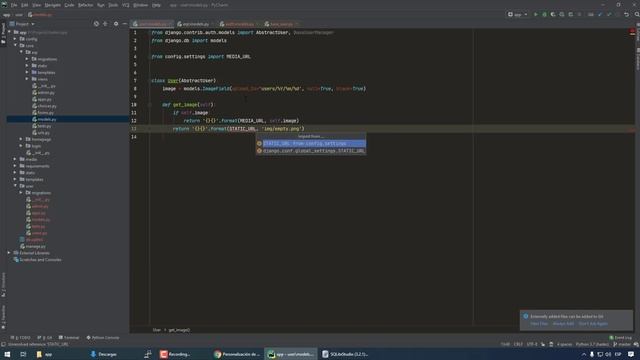Open the Event Log
Viewport: 640px width, 360px height.
click(620, 338)
